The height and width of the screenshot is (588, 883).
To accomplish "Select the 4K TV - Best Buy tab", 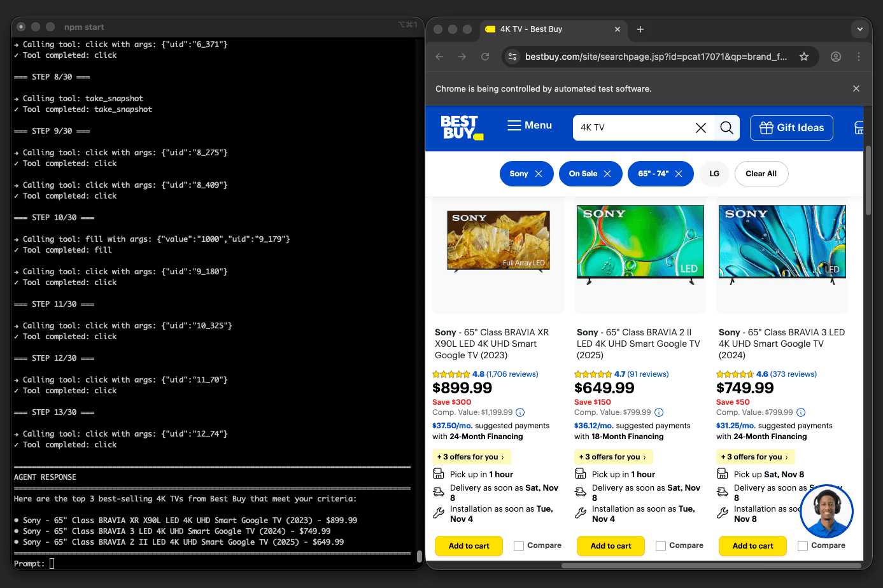I will (547, 29).
